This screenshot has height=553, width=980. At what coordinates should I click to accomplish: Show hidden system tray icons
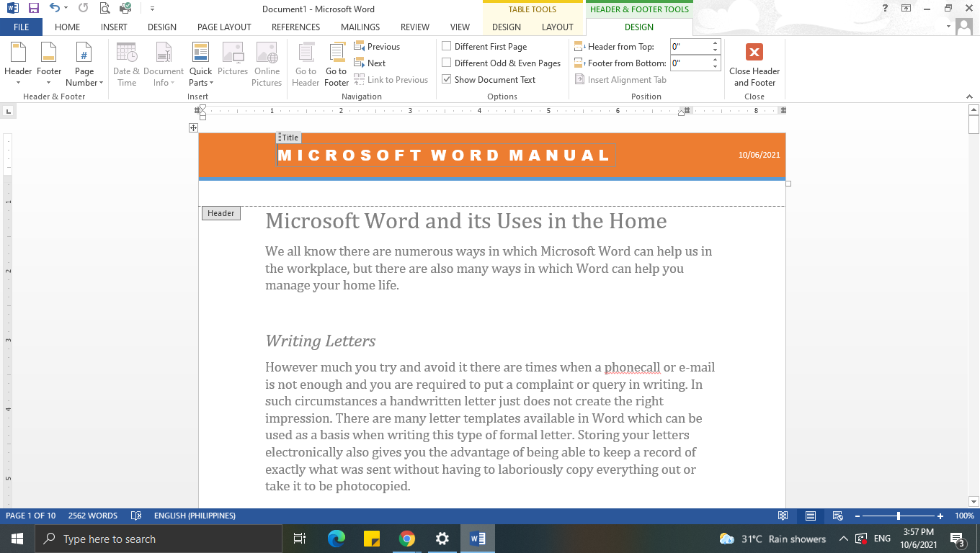click(x=843, y=539)
